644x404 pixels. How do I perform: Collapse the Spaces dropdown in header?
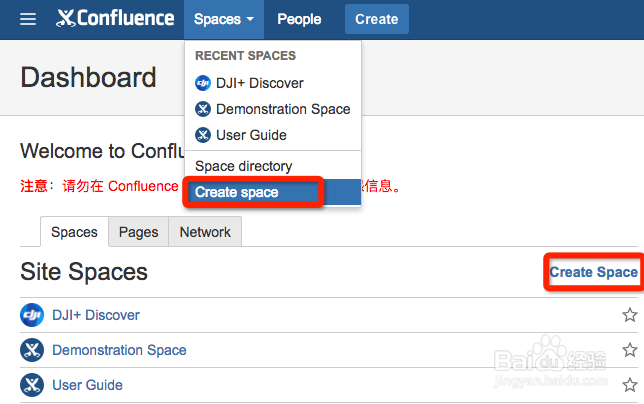224,19
